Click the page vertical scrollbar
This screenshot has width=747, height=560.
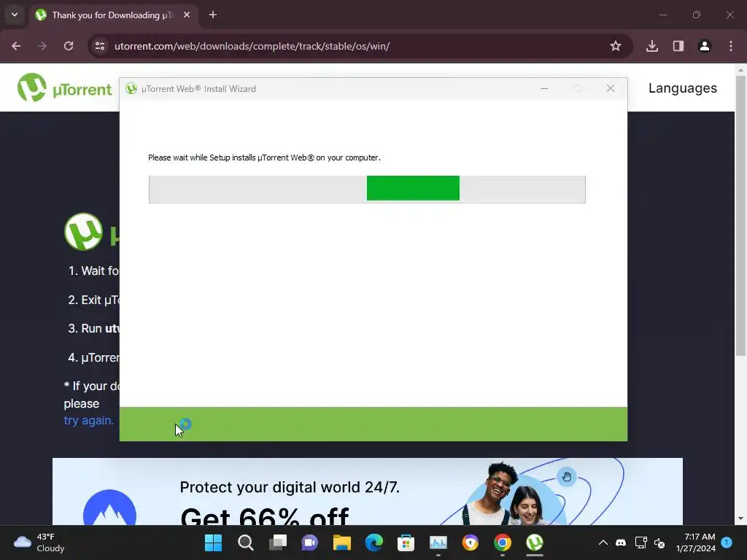click(x=740, y=217)
